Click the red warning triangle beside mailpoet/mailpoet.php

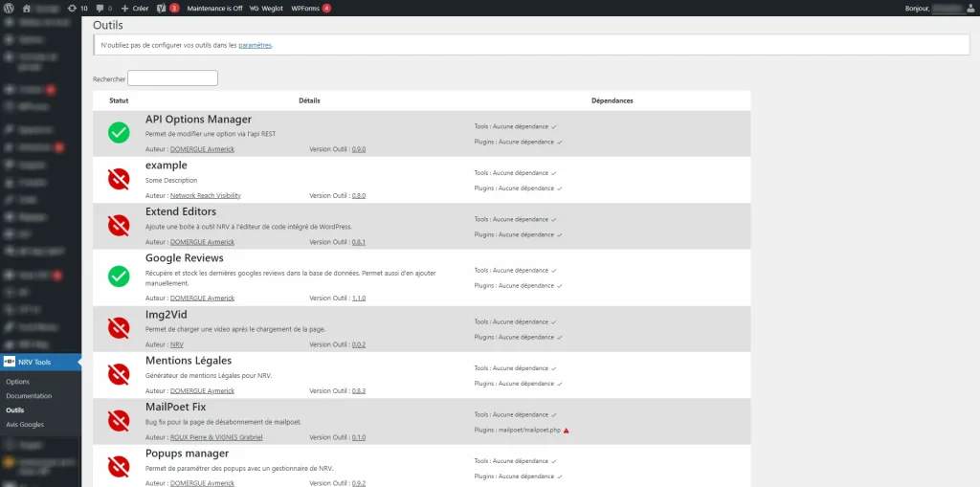[566, 431]
